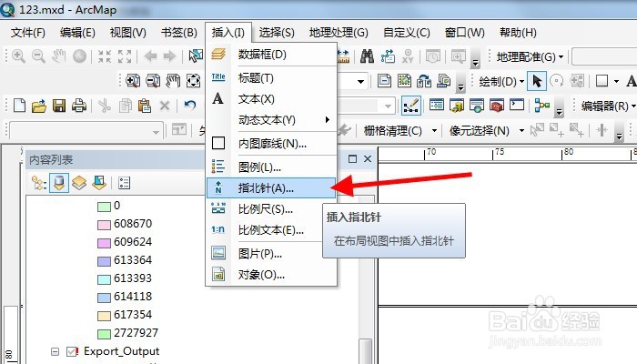
Task: Click the Print icon
Action: (79, 106)
